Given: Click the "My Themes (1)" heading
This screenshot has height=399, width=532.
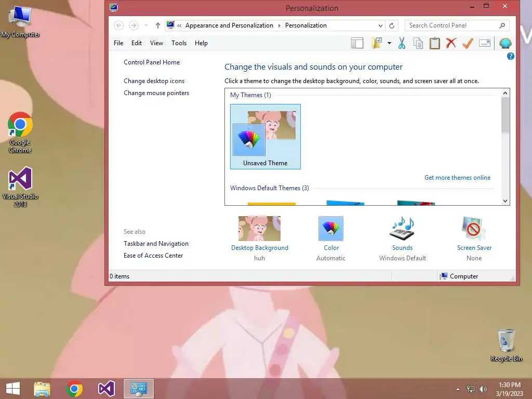Looking at the screenshot, I should click(x=250, y=95).
